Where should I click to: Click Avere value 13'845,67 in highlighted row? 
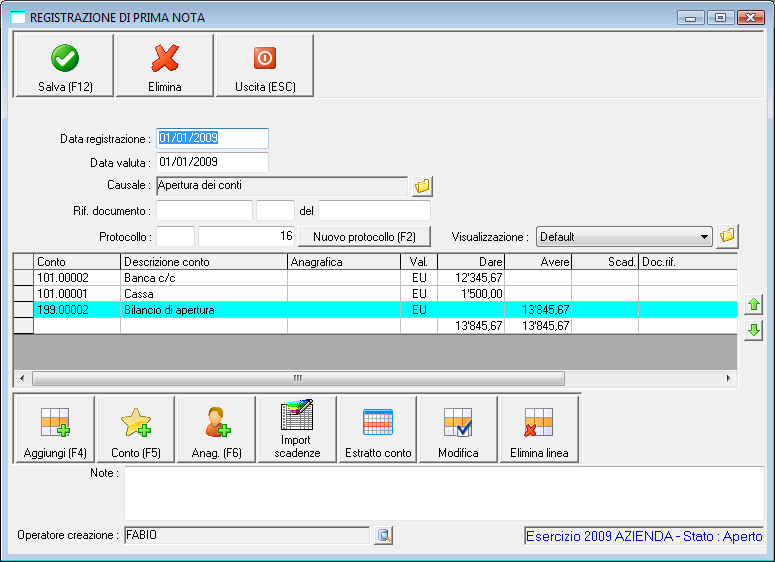pos(538,310)
